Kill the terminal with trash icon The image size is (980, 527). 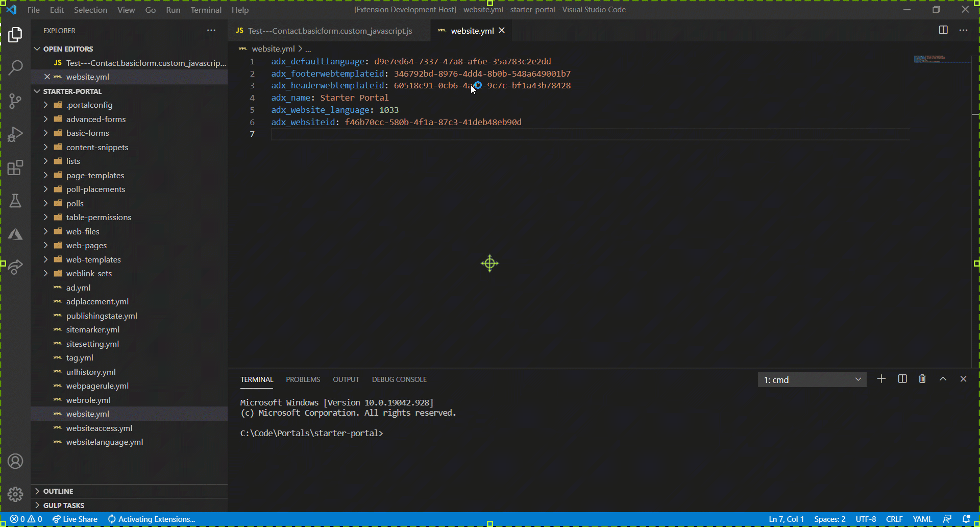point(922,379)
